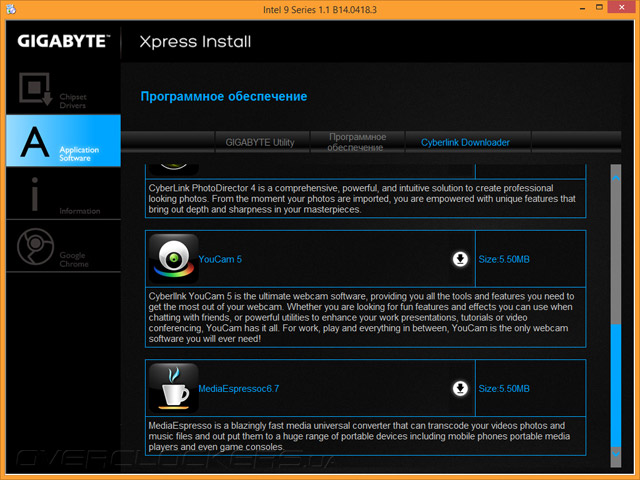The image size is (640, 480).
Task: Download YouCam 5 with arrow icon
Action: tap(460, 259)
